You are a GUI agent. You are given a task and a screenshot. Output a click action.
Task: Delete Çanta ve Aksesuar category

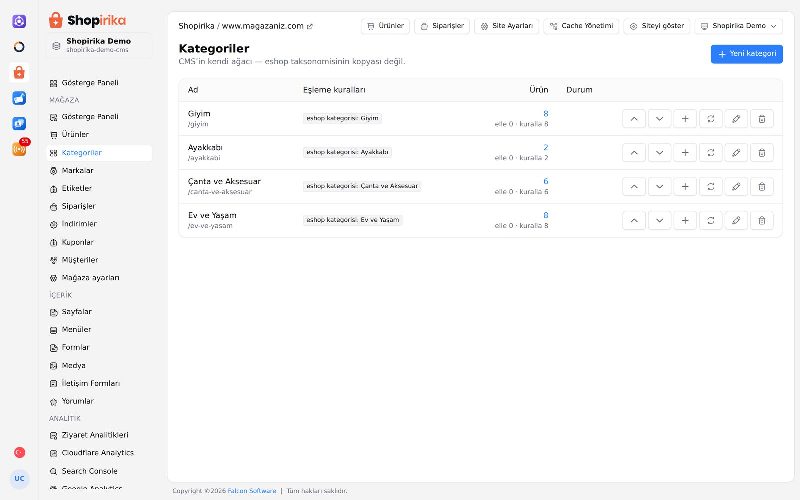tap(762, 187)
